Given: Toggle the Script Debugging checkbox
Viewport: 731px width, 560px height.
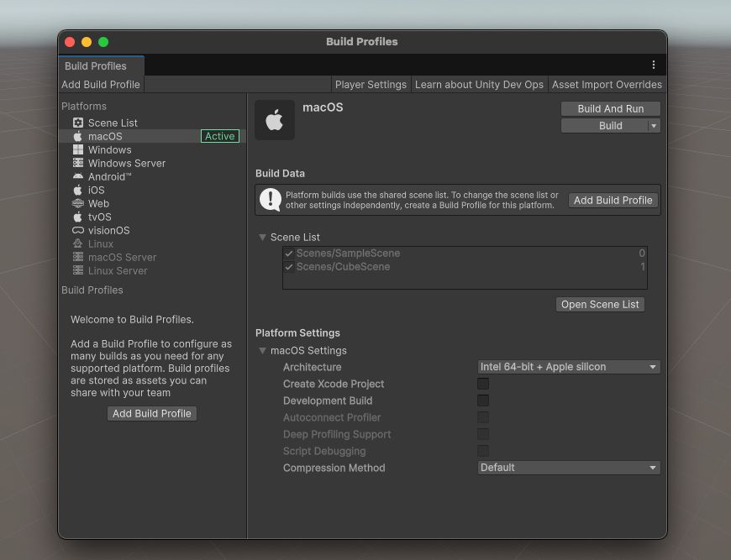Looking at the screenshot, I should (x=483, y=451).
